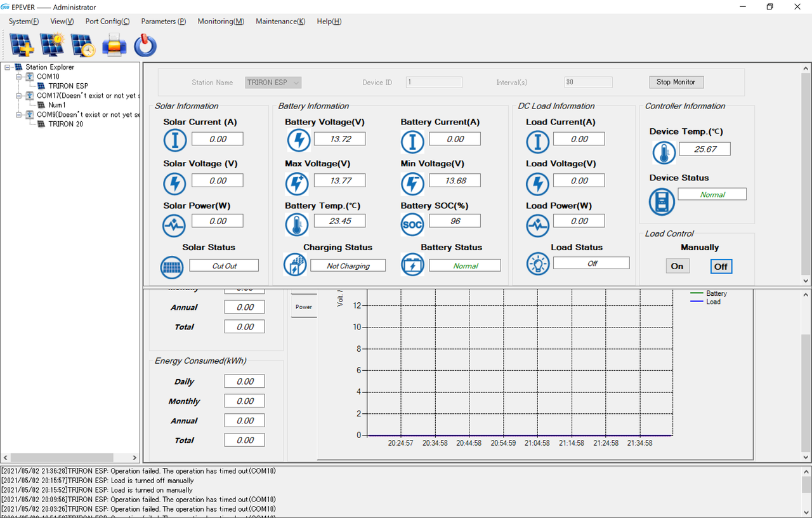Click the solar panel with clock toolbar icon
The image size is (812, 518).
(x=82, y=45)
